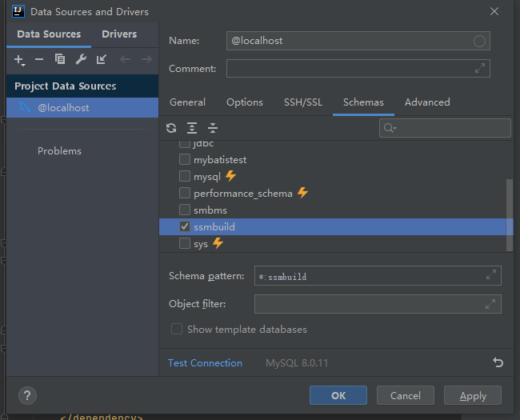Image resolution: width=520 pixels, height=420 pixels.
Task: Enable Show template databases checkbox
Action: point(177,329)
